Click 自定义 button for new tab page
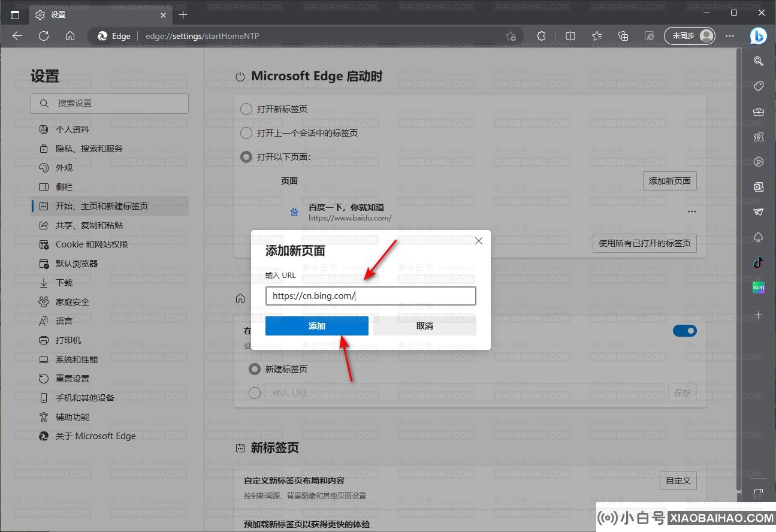This screenshot has width=776, height=532. coord(678,480)
